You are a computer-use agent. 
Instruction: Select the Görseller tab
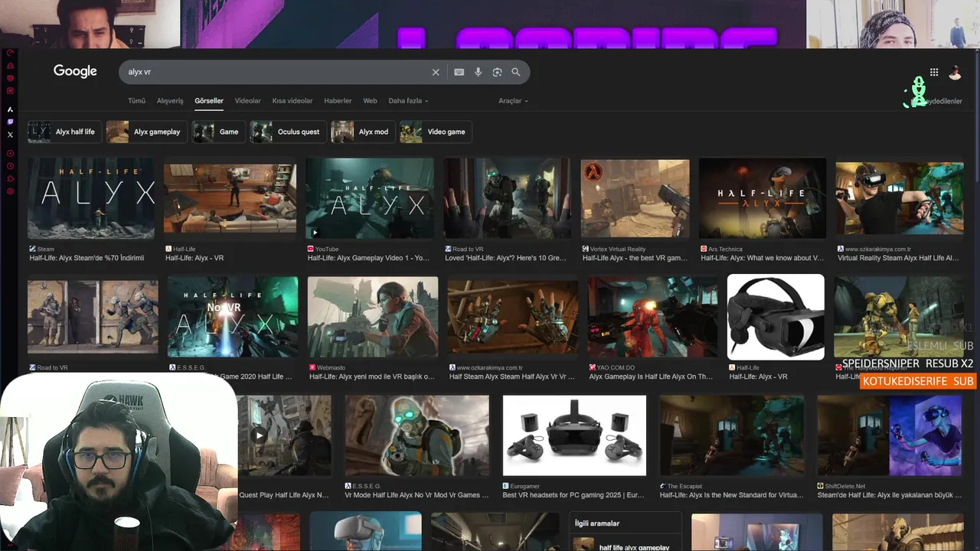coord(209,101)
